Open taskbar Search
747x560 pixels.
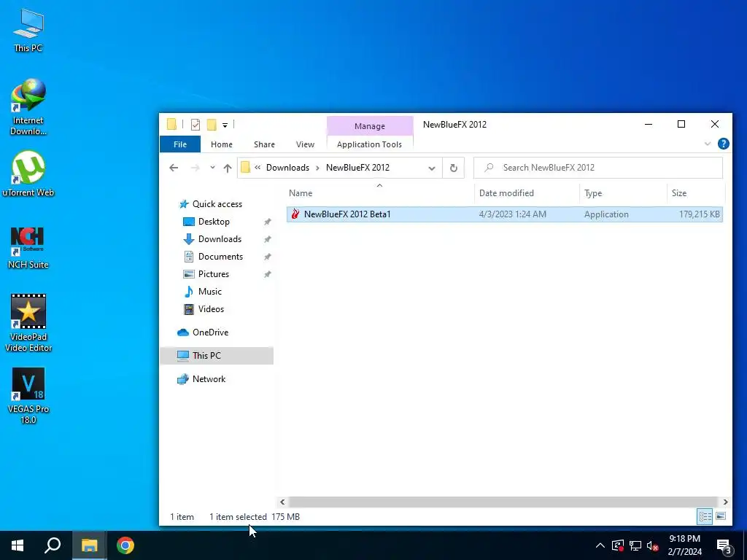[x=53, y=545]
